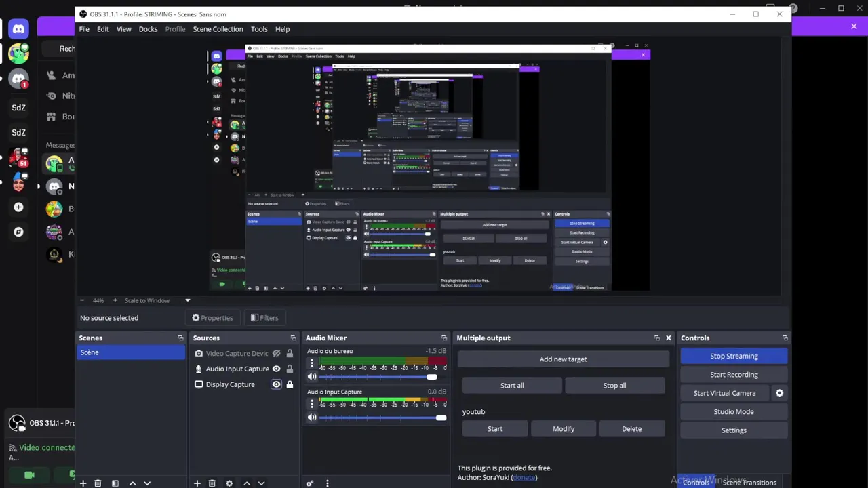The image size is (868, 488).
Task: Switch to the Scene Transitions tab
Action: [749, 483]
